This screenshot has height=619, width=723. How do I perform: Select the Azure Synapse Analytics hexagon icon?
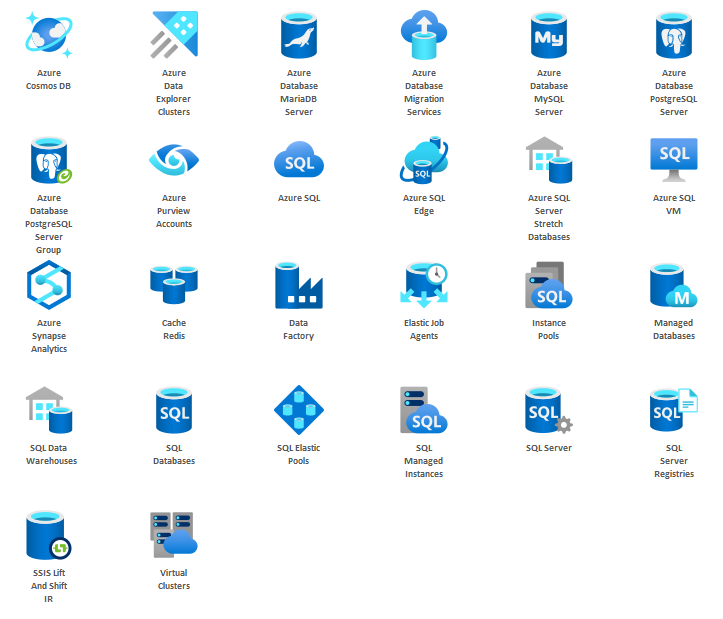pyautogui.click(x=49, y=286)
